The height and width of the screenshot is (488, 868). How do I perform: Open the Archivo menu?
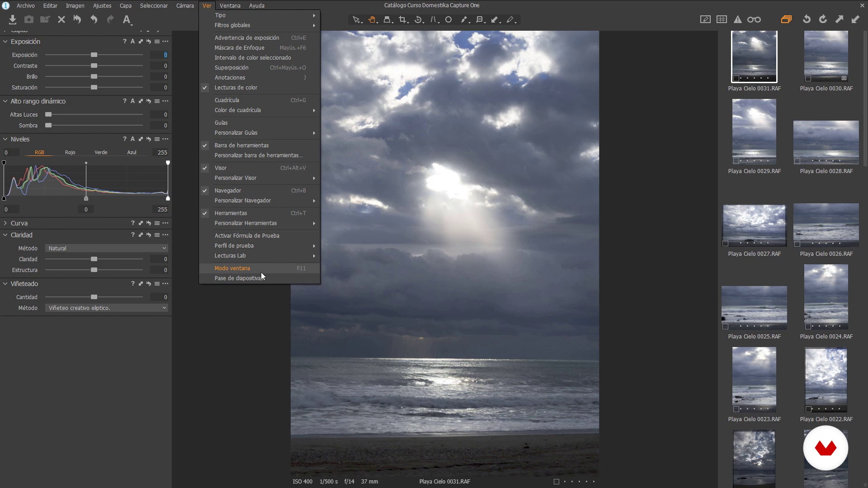(x=26, y=5)
